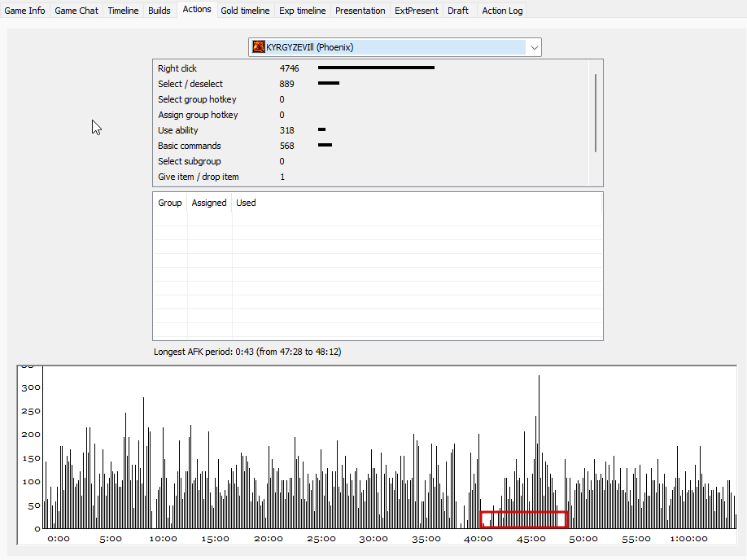Open the Game Chat tab
747x560 pixels.
(x=76, y=11)
